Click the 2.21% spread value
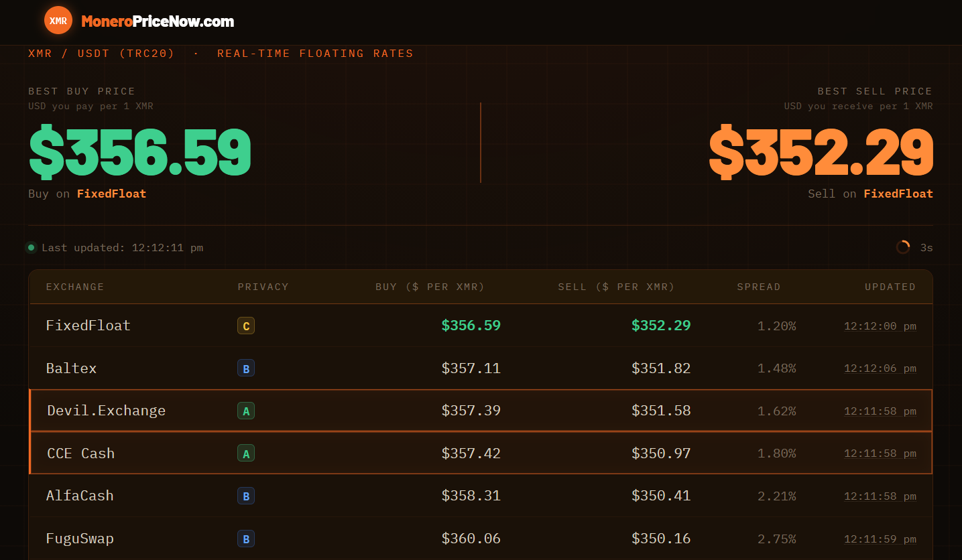 777,496
